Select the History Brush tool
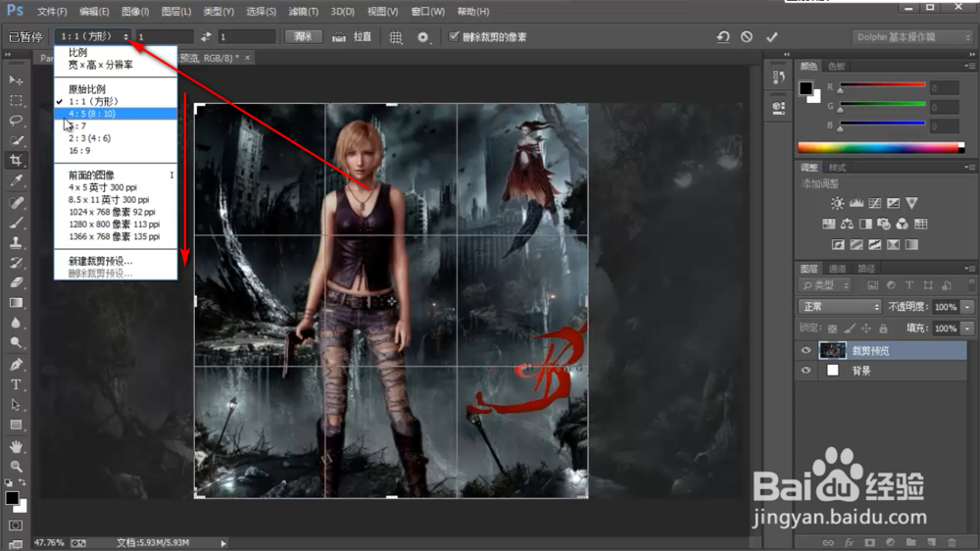 [16, 262]
